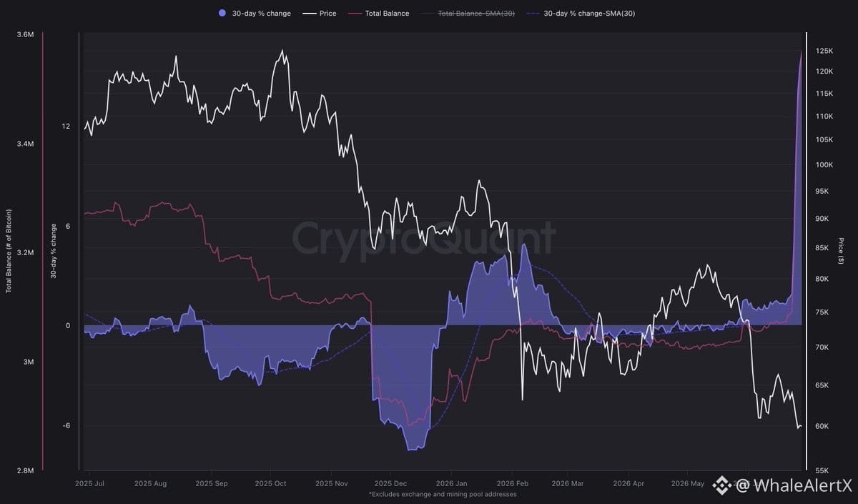Click the 95K price axis value
858x504 pixels.
pyautogui.click(x=822, y=191)
